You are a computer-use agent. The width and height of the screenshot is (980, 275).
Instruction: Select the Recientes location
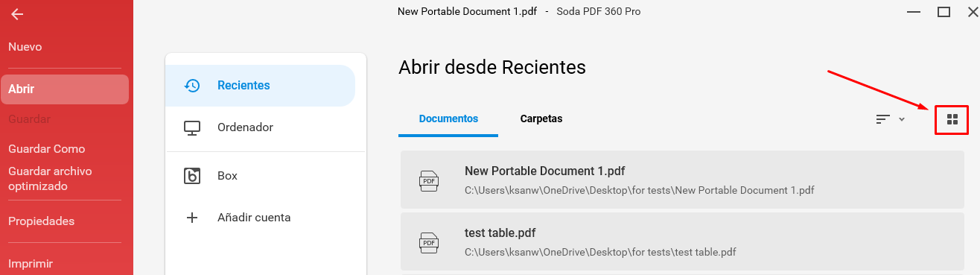pyautogui.click(x=261, y=86)
